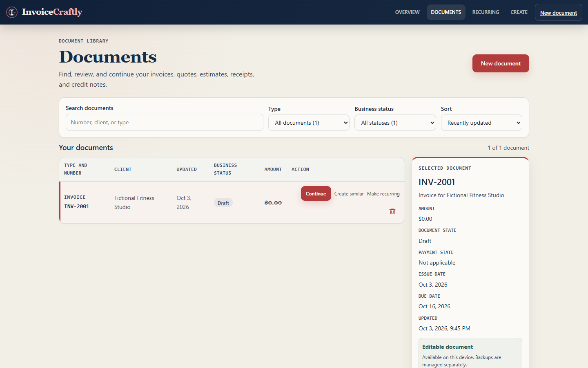Click the Fictional Fitness Studio client cell

coord(134,202)
